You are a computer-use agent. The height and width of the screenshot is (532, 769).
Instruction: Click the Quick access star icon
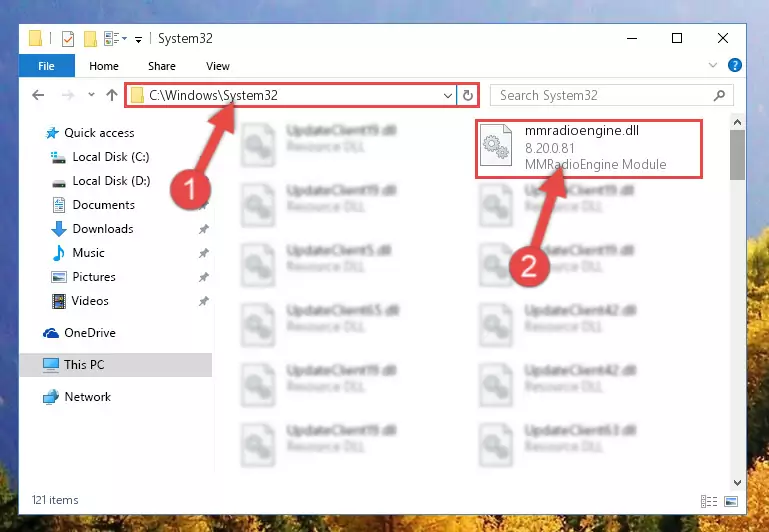[52, 133]
